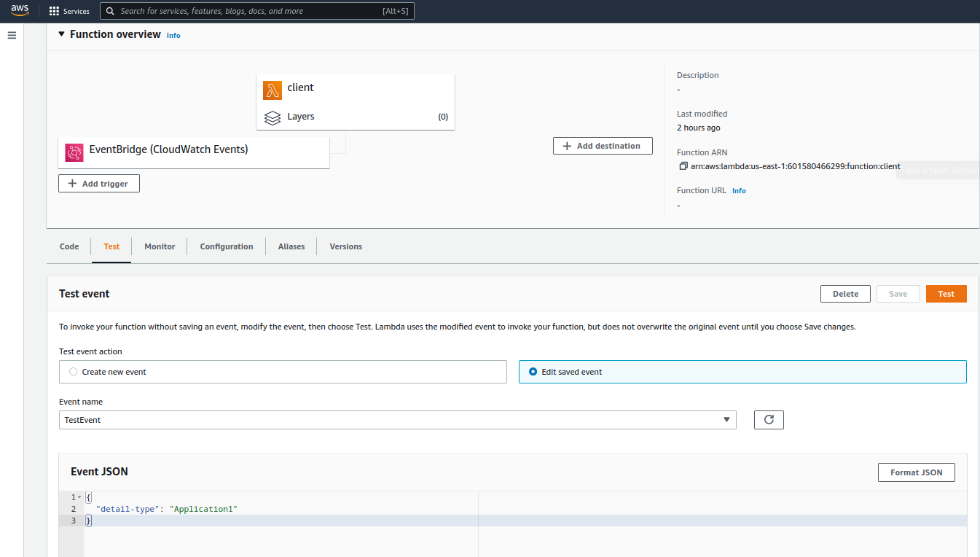This screenshot has height=557, width=980.
Task: Open Info link next to Function overview
Action: tap(173, 35)
